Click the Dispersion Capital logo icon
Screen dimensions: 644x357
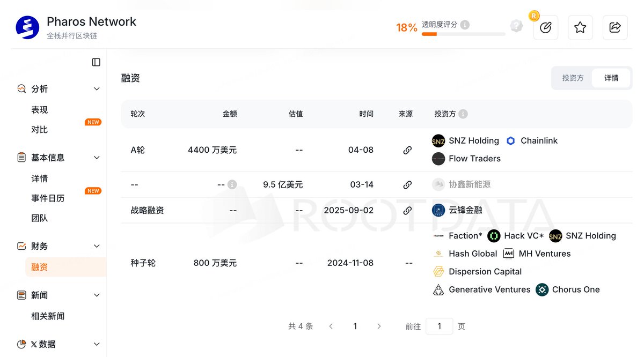pyautogui.click(x=438, y=272)
